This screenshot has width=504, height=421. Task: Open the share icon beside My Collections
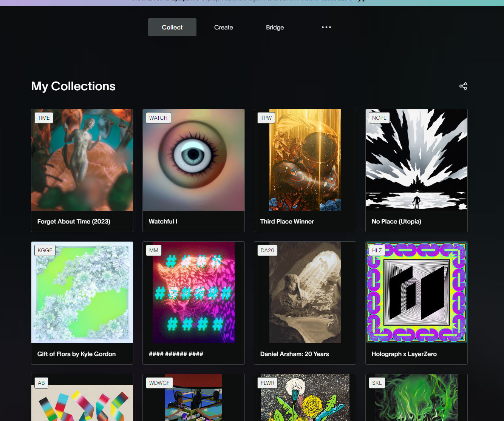coord(463,86)
